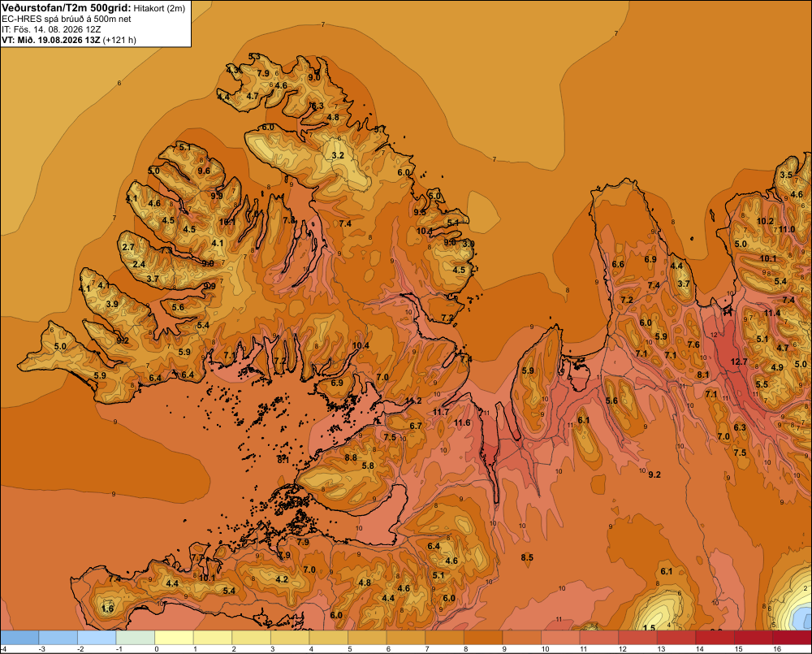Click the 1.5 value near the ice cap
Viewport: 812px width, 654px height.
[x=649, y=627]
